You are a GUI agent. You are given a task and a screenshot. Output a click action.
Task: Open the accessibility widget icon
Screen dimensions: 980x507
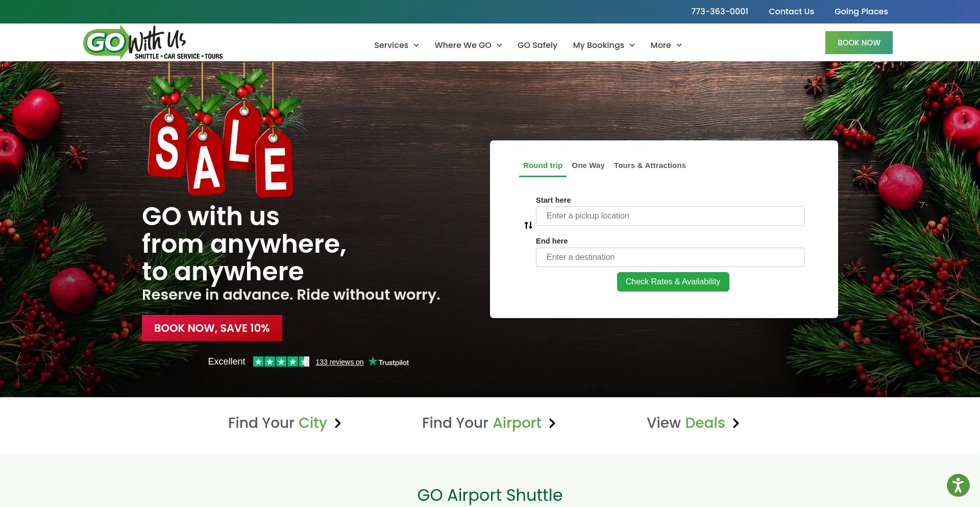pos(958,485)
